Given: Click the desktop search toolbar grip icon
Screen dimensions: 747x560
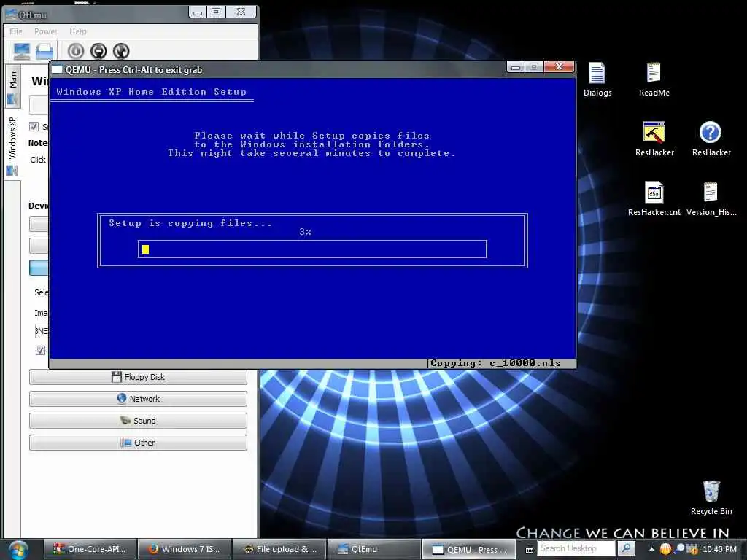Looking at the screenshot, I should click(x=529, y=550).
